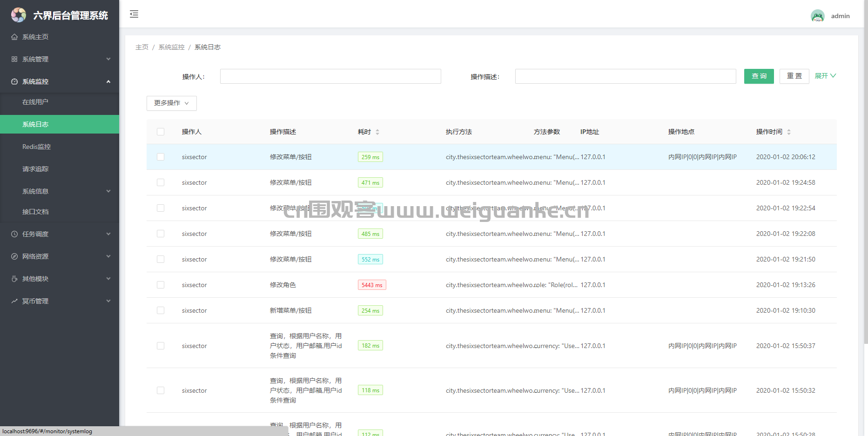Click the 552 ms duration tag

(370, 260)
